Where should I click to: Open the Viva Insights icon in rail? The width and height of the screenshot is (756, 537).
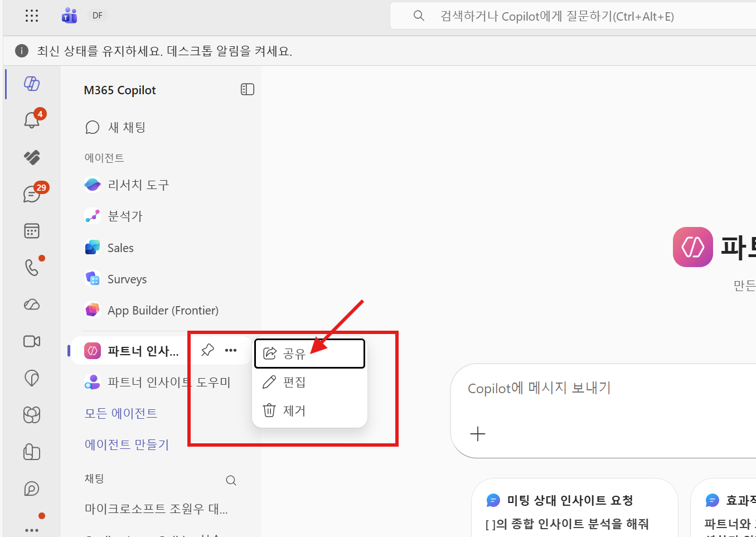point(32,378)
